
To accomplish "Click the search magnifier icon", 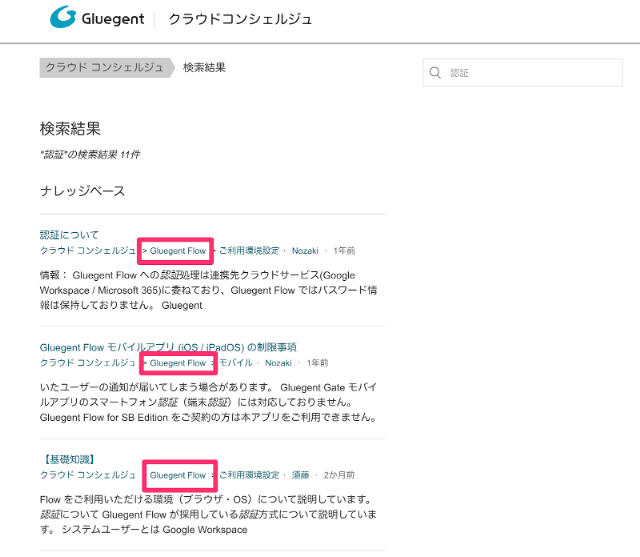I will click(x=435, y=73).
